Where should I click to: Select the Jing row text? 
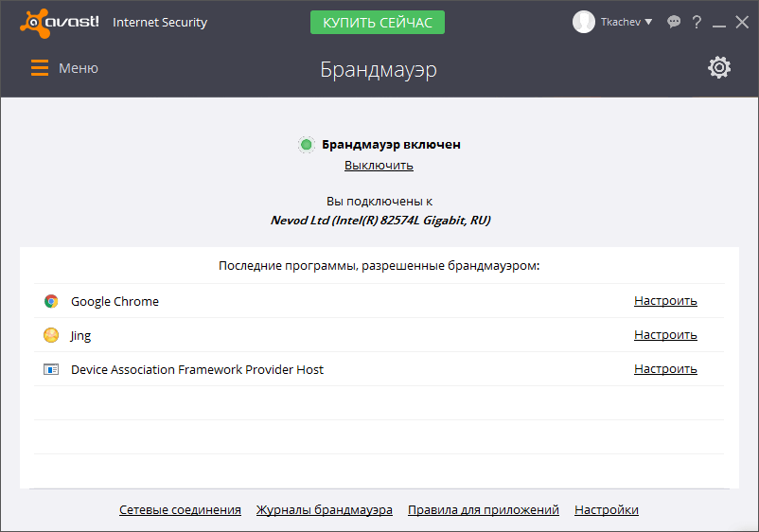[80, 335]
